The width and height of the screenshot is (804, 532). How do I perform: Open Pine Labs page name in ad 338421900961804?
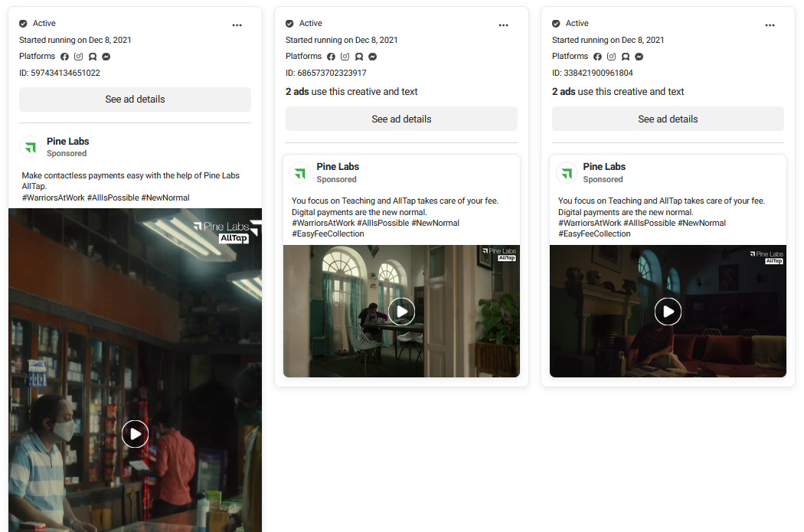pyautogui.click(x=604, y=167)
